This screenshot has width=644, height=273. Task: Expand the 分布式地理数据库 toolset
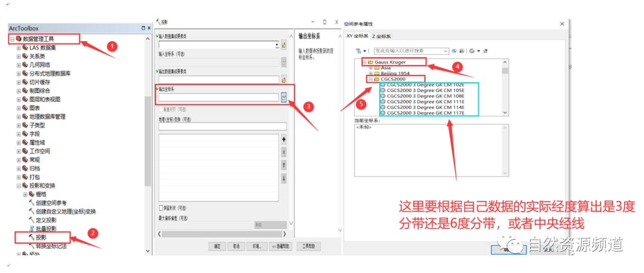coord(18,73)
